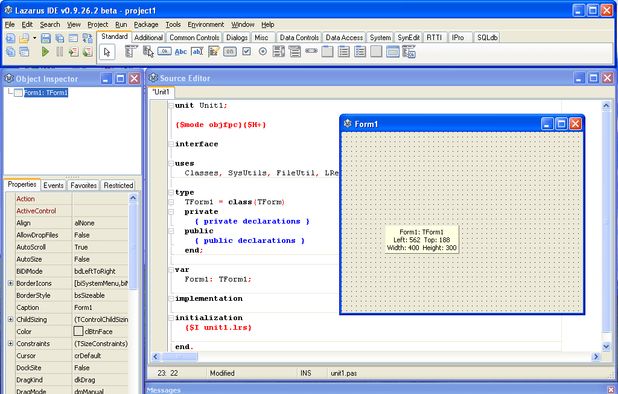This screenshot has width=618, height=394.
Task: Switch to the Dialogs palette tab
Action: coord(236,37)
